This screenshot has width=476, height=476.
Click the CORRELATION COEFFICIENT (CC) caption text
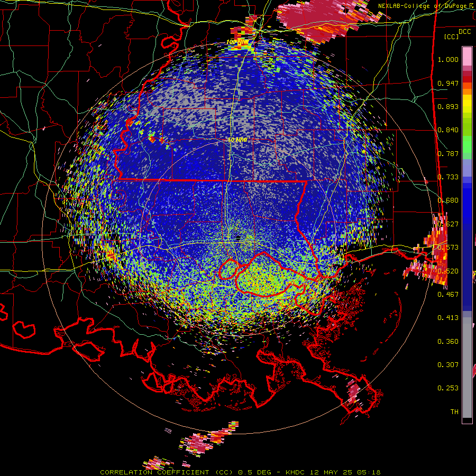(167, 472)
